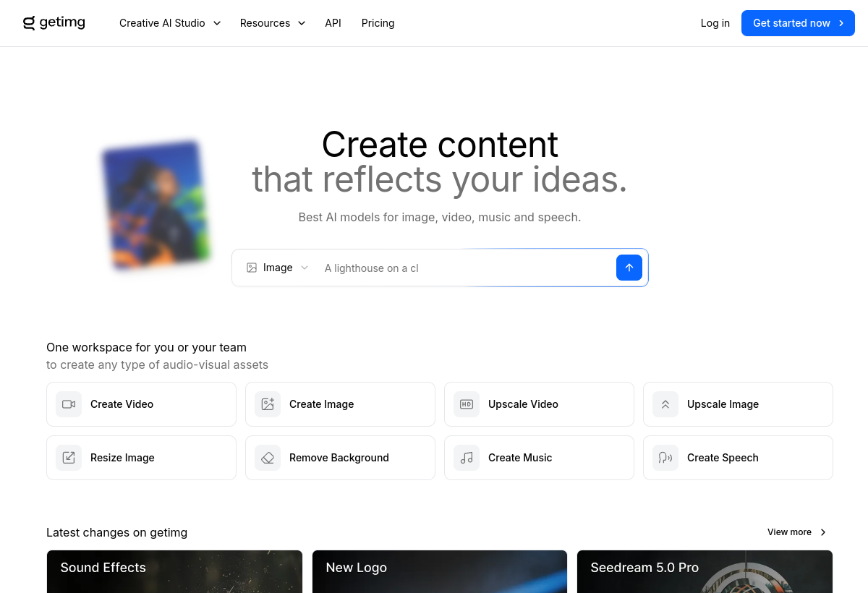The height and width of the screenshot is (593, 868).
Task: Click the getimg logo icon
Action: click(x=29, y=23)
